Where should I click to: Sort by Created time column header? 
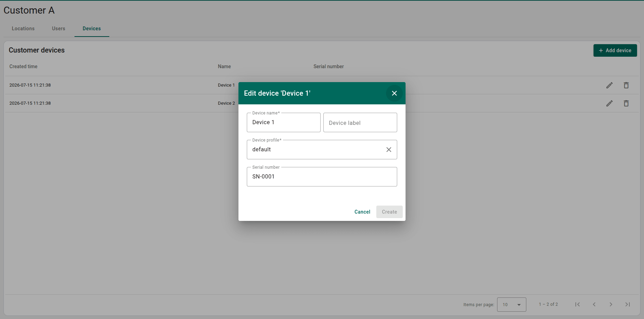point(23,66)
